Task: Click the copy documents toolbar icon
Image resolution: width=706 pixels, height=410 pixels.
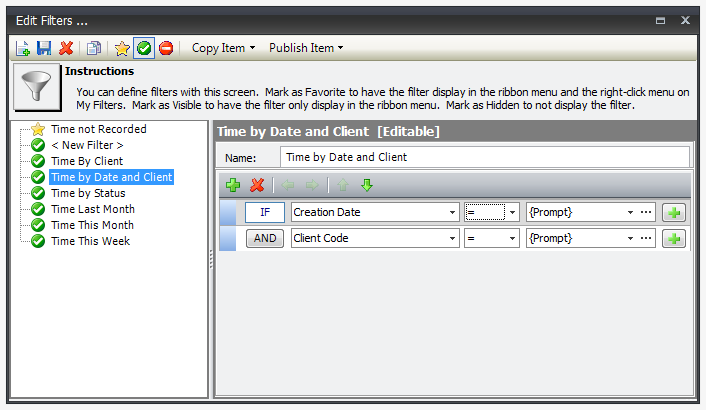Action: [x=94, y=48]
